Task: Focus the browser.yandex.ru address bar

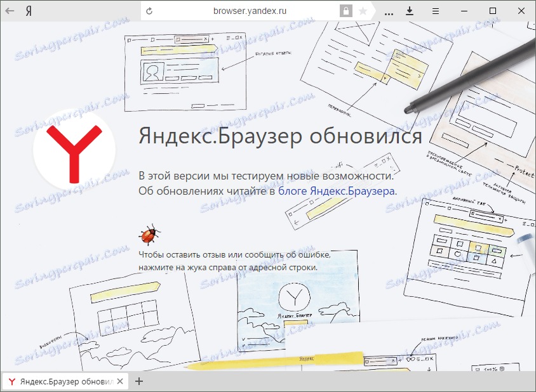Action: click(250, 11)
